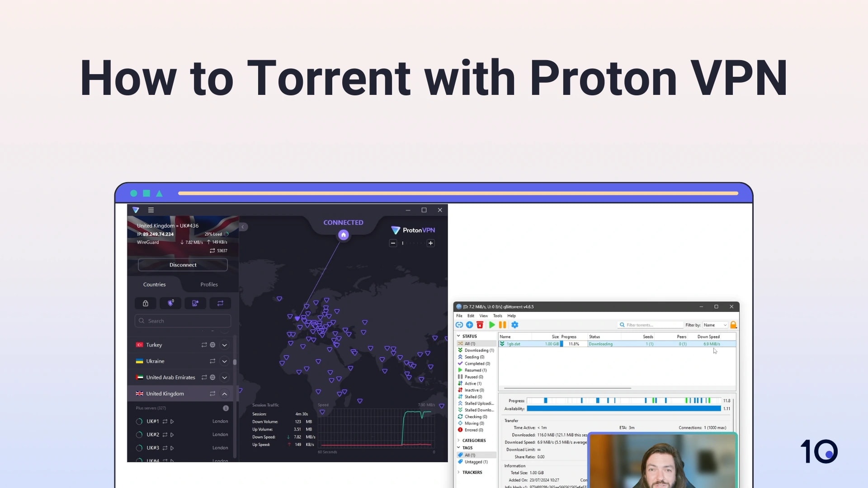Select the UK#3 server radio circle
The height and width of the screenshot is (488, 868).
click(x=139, y=448)
